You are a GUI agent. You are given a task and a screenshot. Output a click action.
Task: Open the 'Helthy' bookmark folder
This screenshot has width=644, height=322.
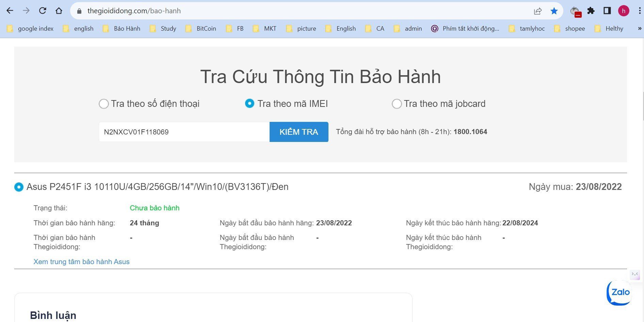click(609, 29)
